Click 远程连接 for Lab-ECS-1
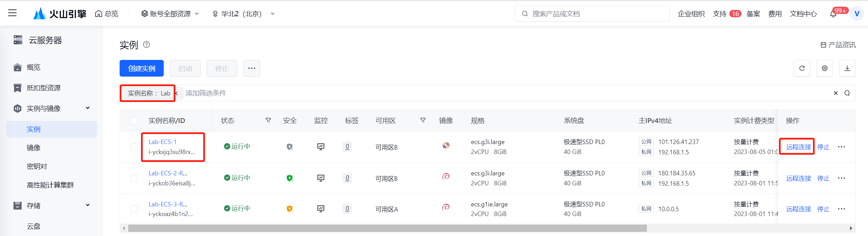 798,147
